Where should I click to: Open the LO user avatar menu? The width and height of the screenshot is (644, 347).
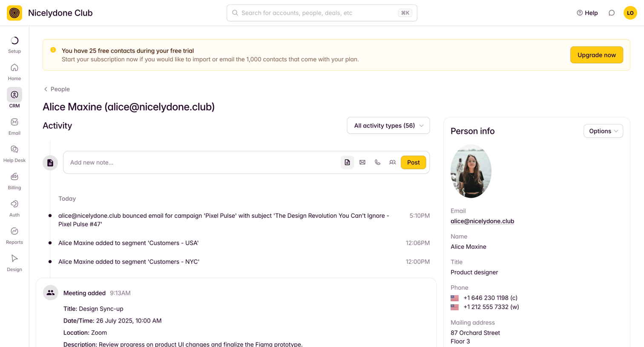coord(630,13)
